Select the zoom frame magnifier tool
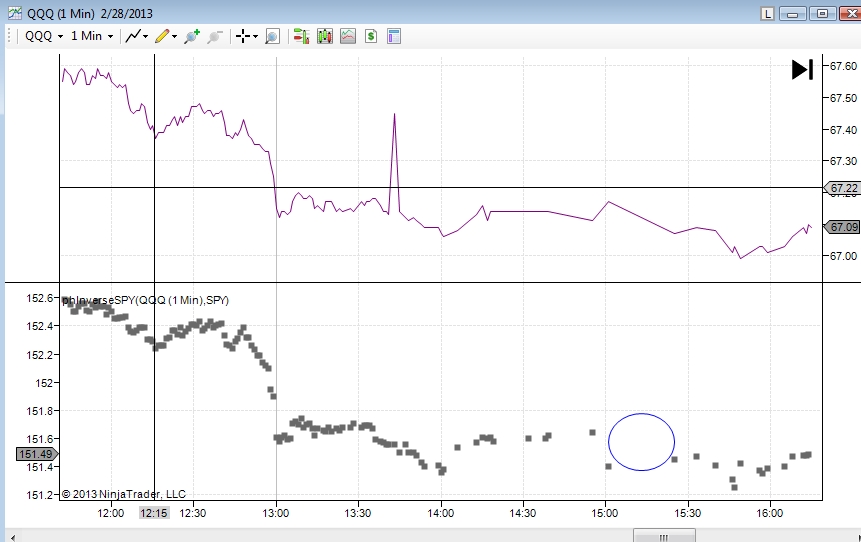Viewport: 861px width, 542px height. [272, 36]
